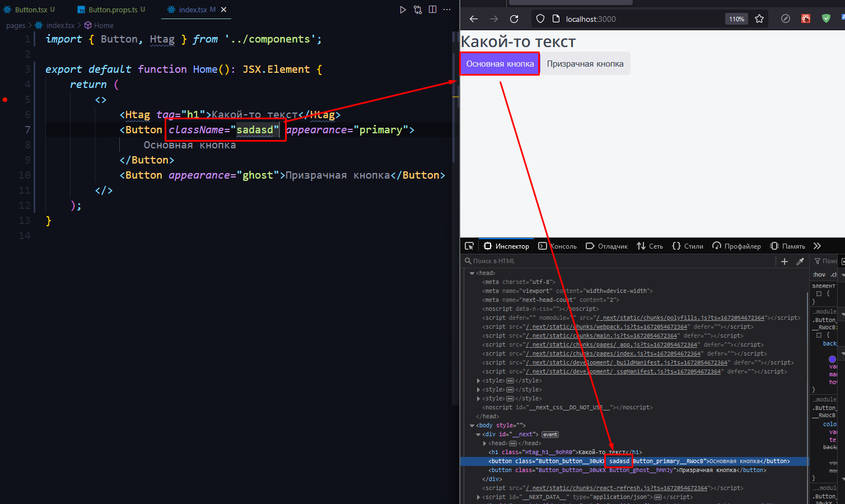Close the index.tsx editor tab
Screen dimensions: 845x504
pos(224,10)
